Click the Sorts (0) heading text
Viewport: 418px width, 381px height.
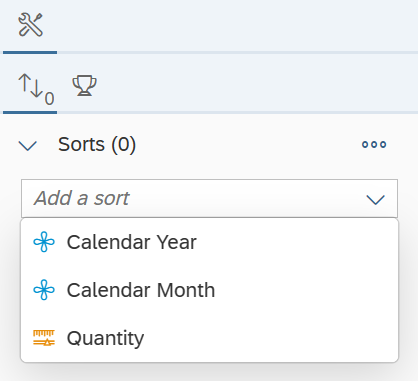(97, 145)
